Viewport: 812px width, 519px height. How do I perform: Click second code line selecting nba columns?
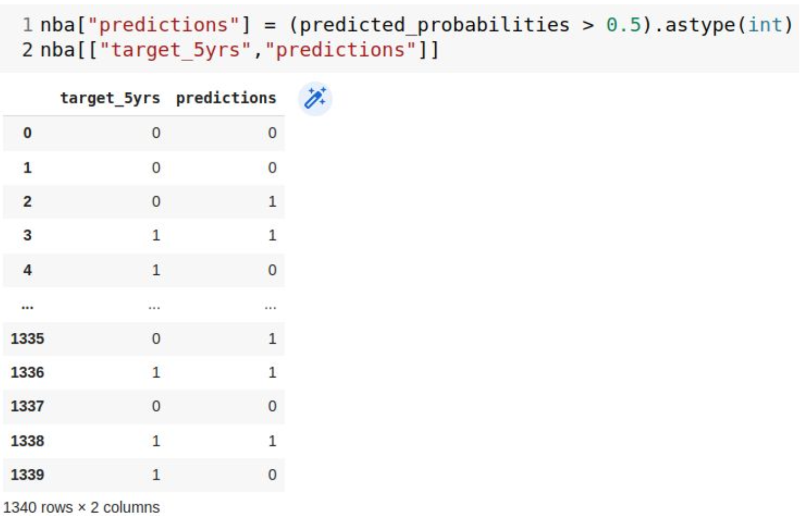(240, 50)
